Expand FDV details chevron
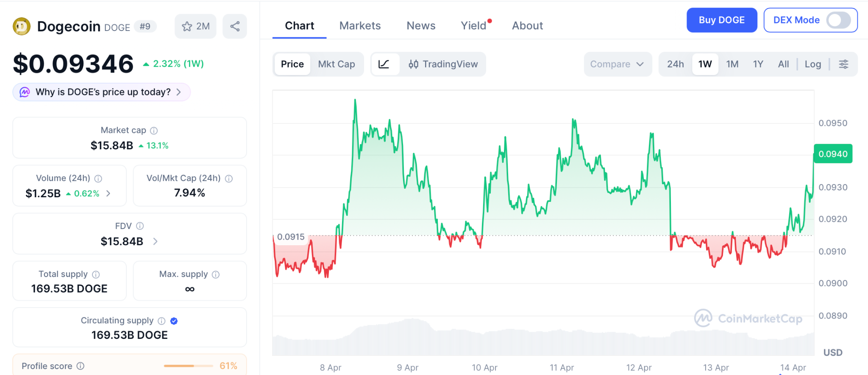This screenshot has width=868, height=375. pos(156,241)
